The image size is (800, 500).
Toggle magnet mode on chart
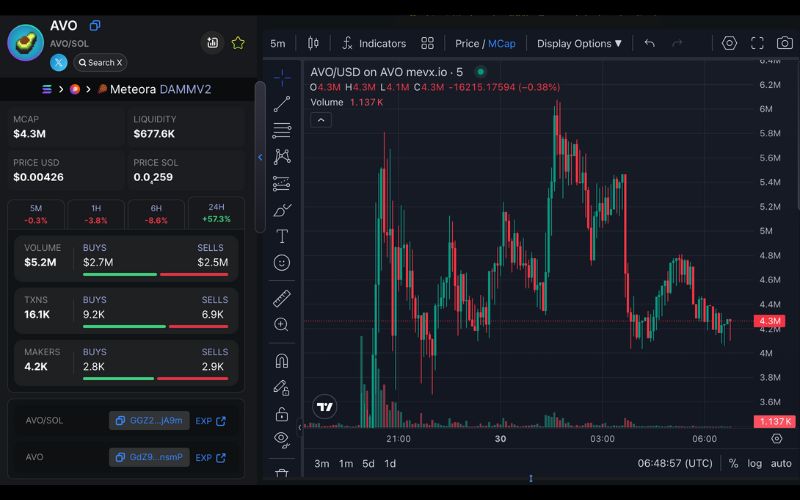(x=282, y=361)
